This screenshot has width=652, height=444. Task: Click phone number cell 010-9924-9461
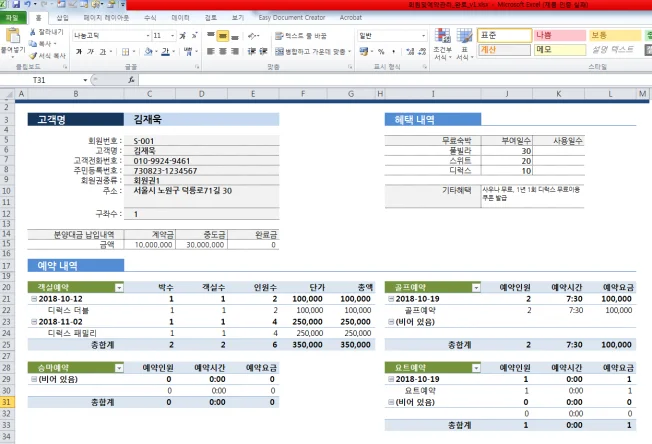(x=202, y=161)
